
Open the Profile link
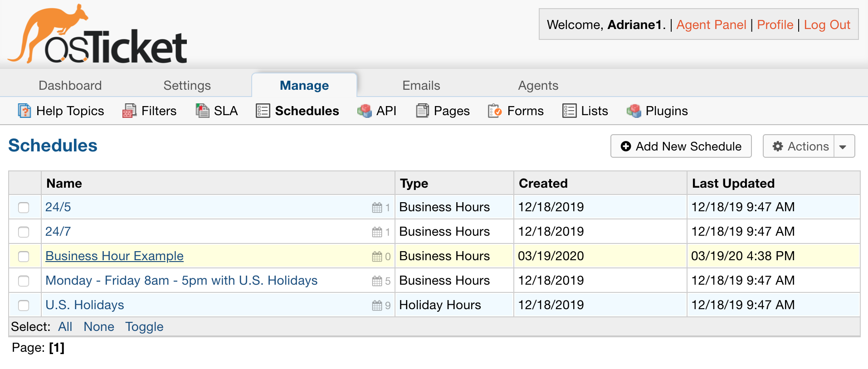coord(775,24)
